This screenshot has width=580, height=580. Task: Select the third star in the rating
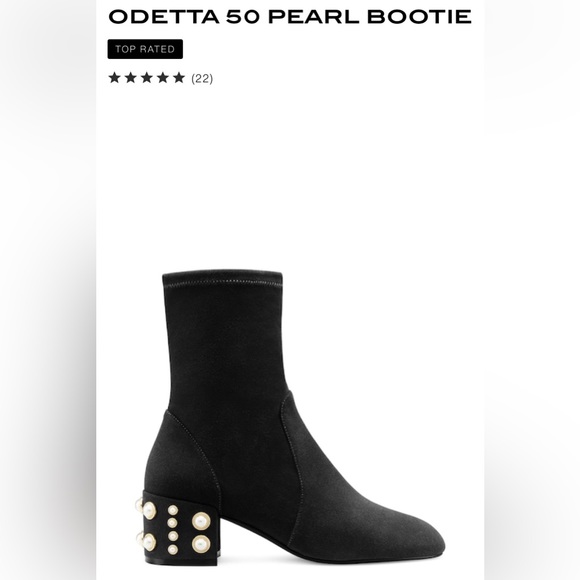(147, 78)
